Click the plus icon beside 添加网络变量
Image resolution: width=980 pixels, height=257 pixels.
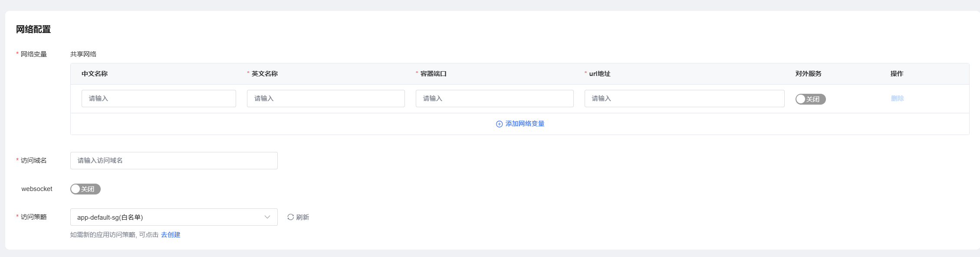click(499, 124)
